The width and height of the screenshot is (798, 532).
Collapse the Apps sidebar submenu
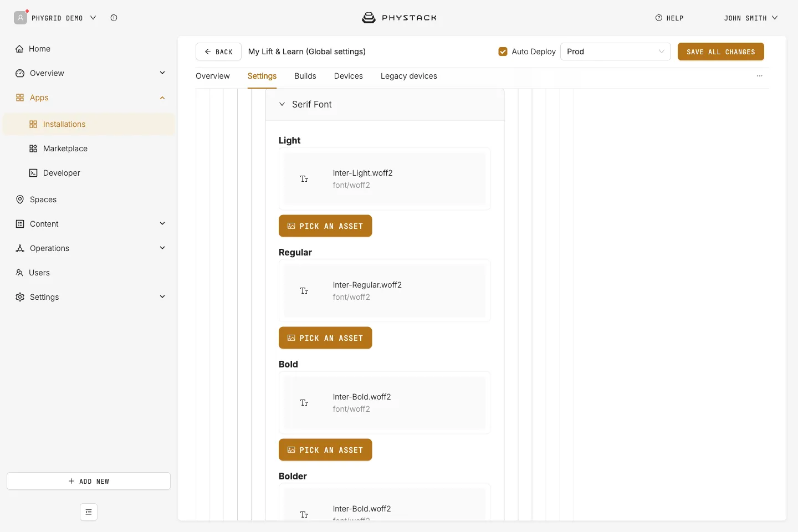click(x=162, y=98)
